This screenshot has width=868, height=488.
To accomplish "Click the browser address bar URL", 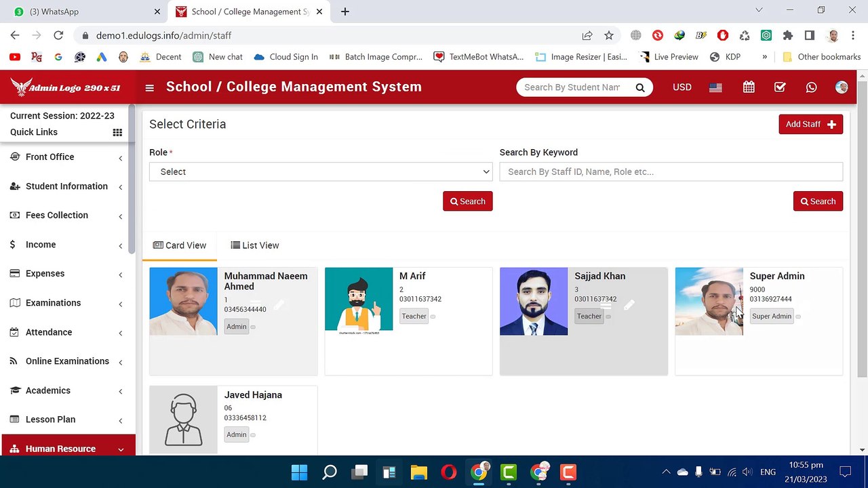I will pos(163,35).
